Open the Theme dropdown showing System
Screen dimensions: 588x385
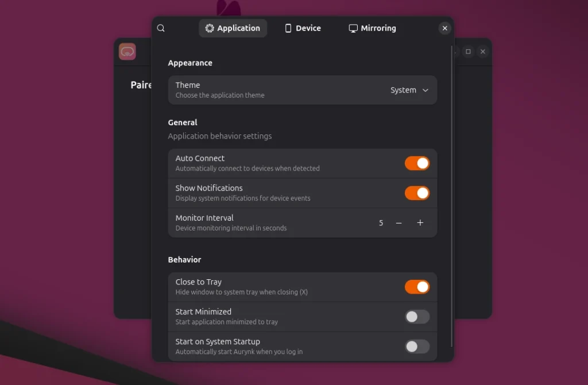point(409,90)
